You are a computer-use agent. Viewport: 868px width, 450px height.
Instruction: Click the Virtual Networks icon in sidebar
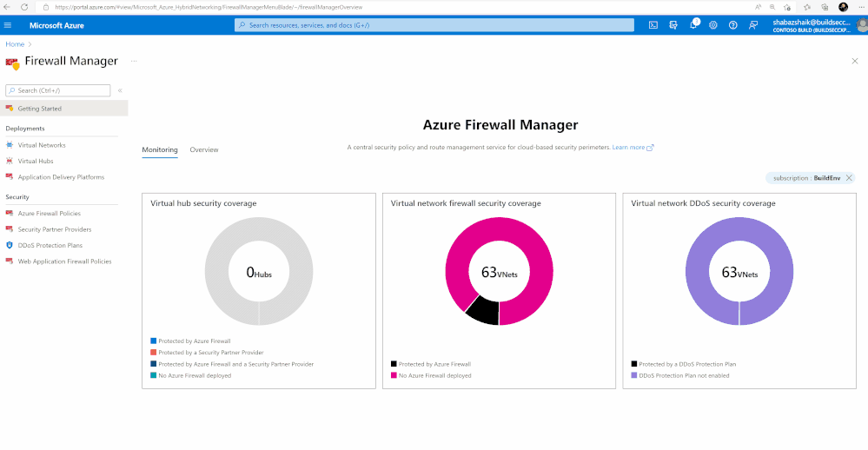coord(10,145)
